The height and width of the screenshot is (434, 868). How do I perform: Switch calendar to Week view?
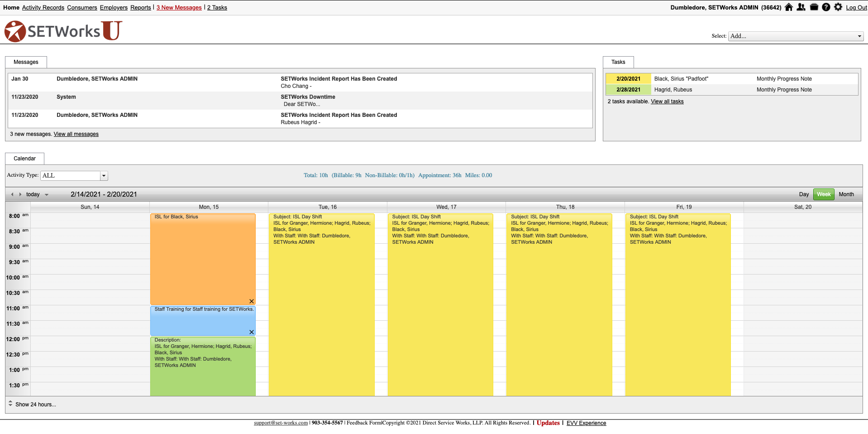click(x=824, y=194)
